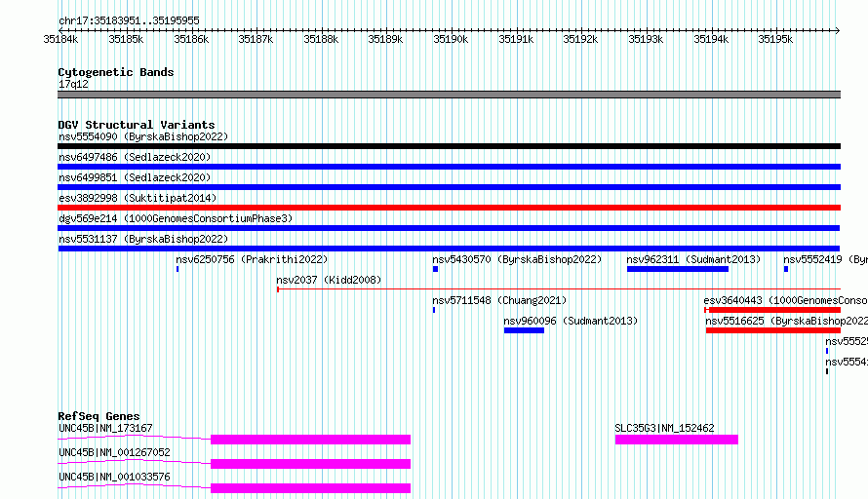Click the UNC45B|NM_173167 magenta gene block
Screen dimensions: 868x499
(310, 440)
